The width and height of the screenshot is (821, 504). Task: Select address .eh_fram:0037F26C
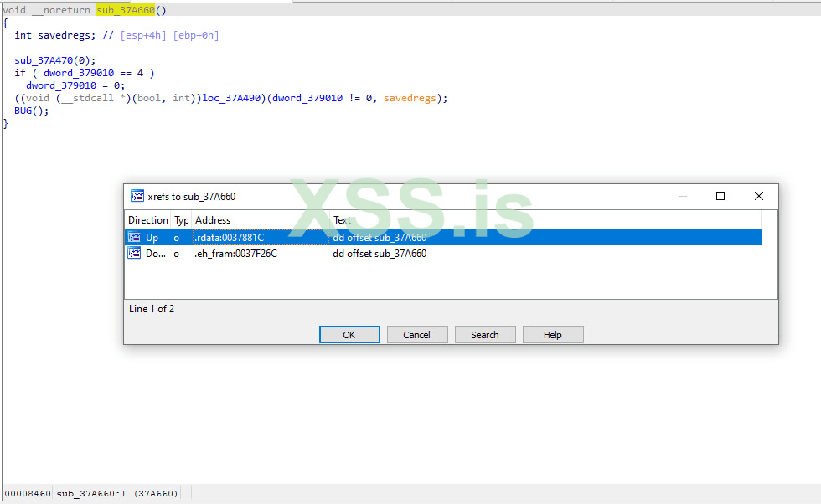point(235,254)
